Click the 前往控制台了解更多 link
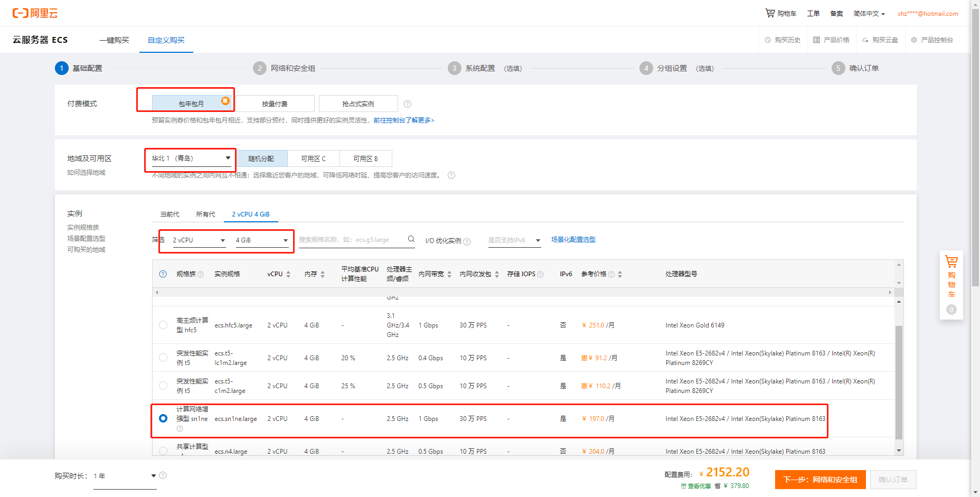The image size is (980, 497). click(x=404, y=120)
